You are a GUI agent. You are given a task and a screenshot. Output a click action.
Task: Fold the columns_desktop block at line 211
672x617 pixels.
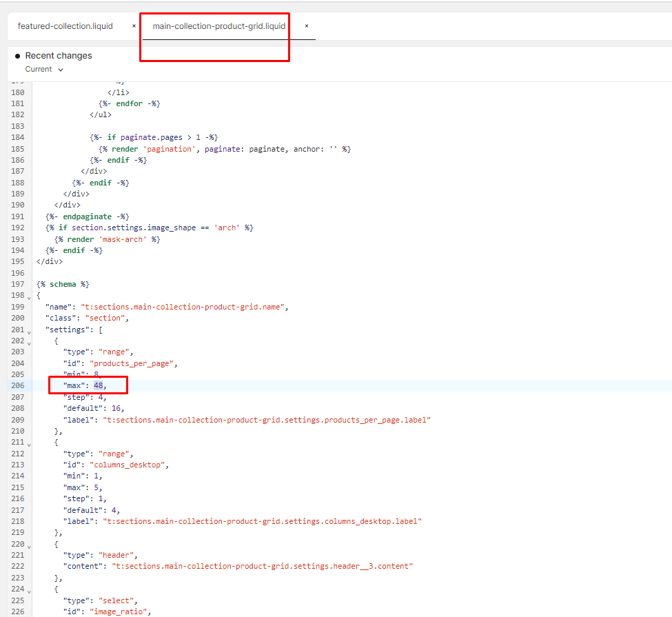click(x=29, y=445)
